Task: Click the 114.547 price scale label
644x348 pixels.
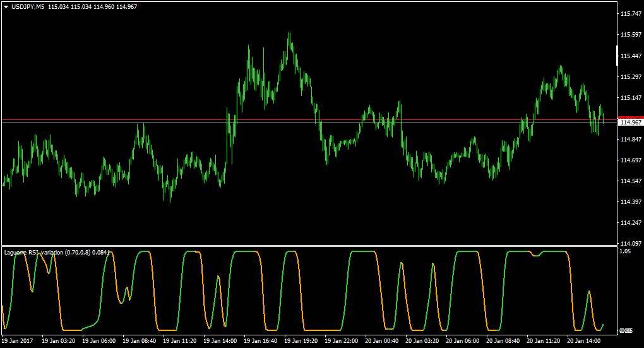Action: [631, 181]
